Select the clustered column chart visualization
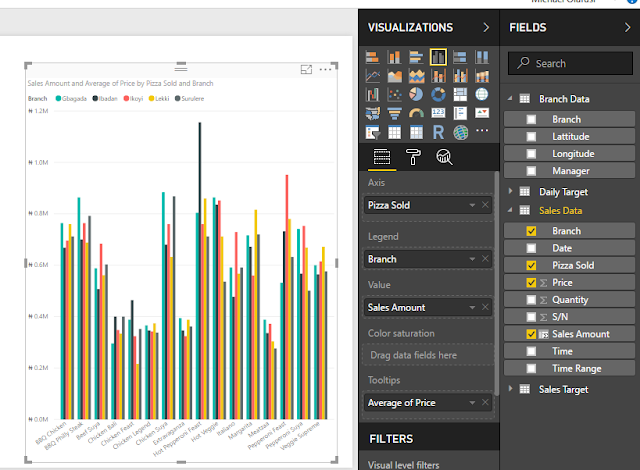This screenshot has width=640, height=470. 438,57
